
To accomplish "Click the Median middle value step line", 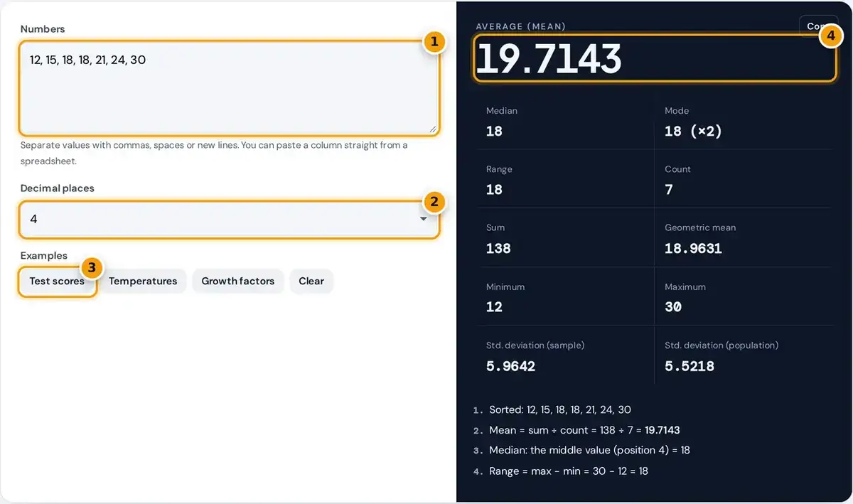I will coord(589,450).
